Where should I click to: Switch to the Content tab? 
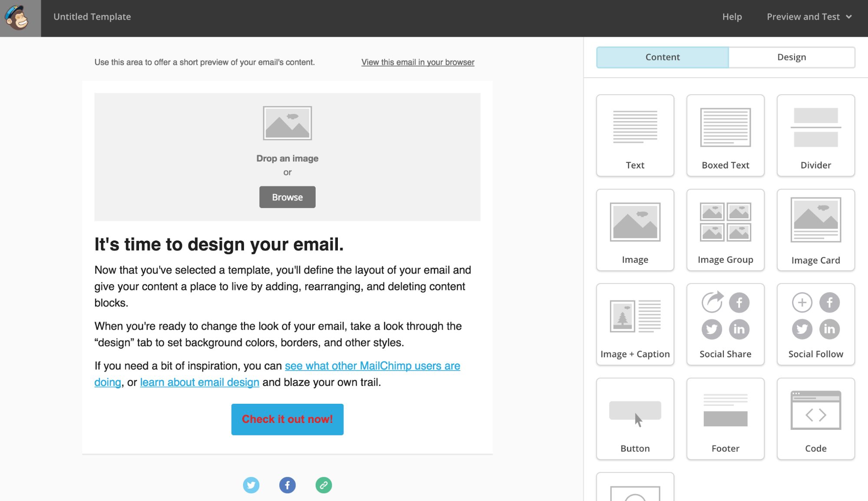pyautogui.click(x=663, y=57)
